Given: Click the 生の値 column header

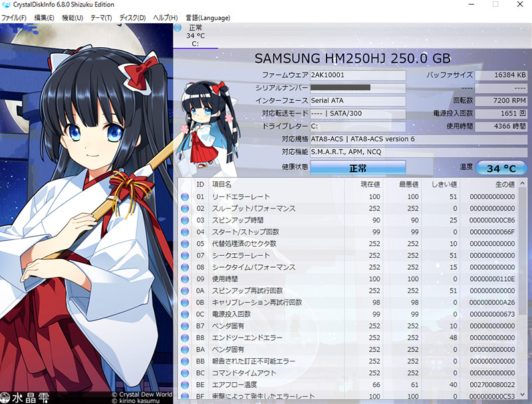Looking at the screenshot, I should (505, 184).
